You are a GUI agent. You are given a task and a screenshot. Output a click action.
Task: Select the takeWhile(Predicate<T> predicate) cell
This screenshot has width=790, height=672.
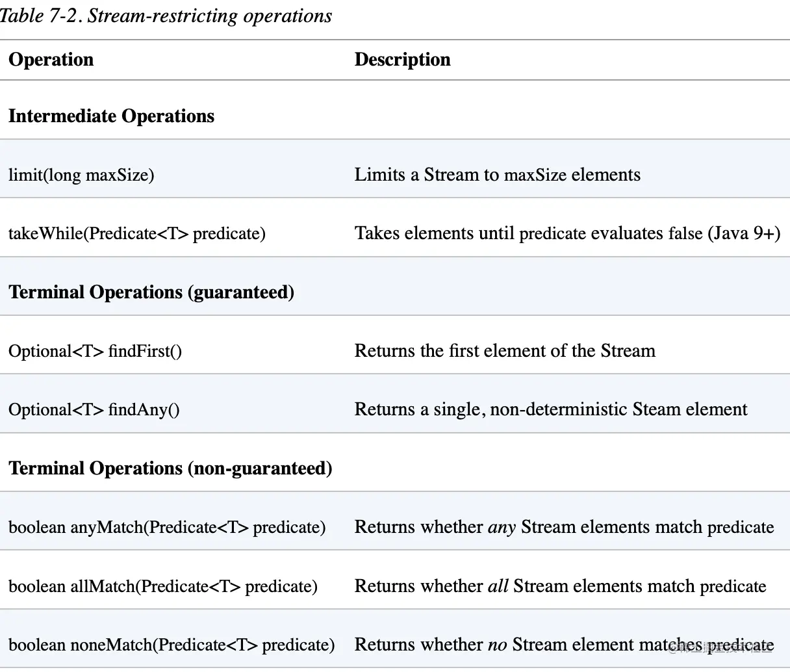point(137,233)
